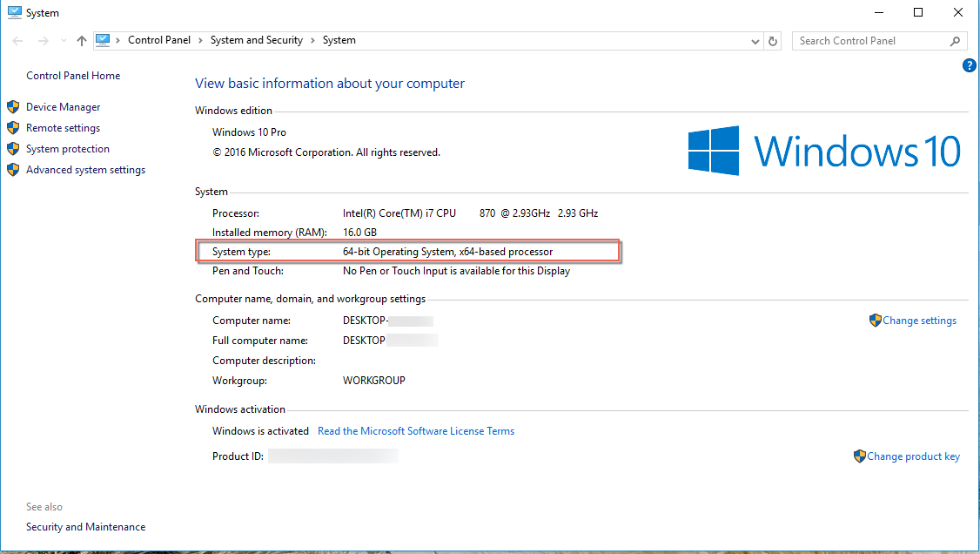Go to Control Panel Home
This screenshot has height=554, width=980.
(x=73, y=76)
